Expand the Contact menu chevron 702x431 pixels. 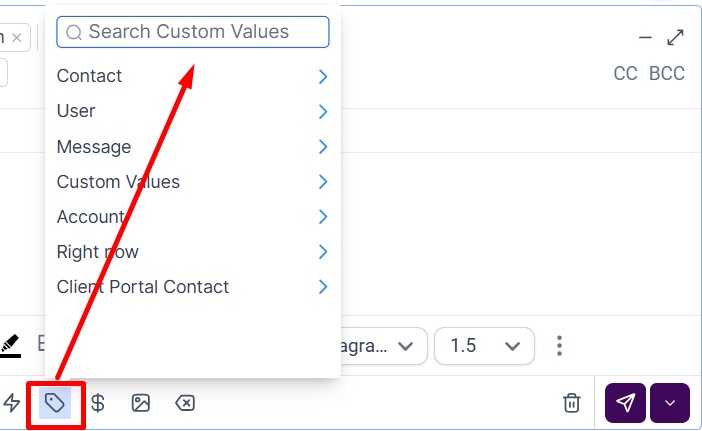click(322, 76)
